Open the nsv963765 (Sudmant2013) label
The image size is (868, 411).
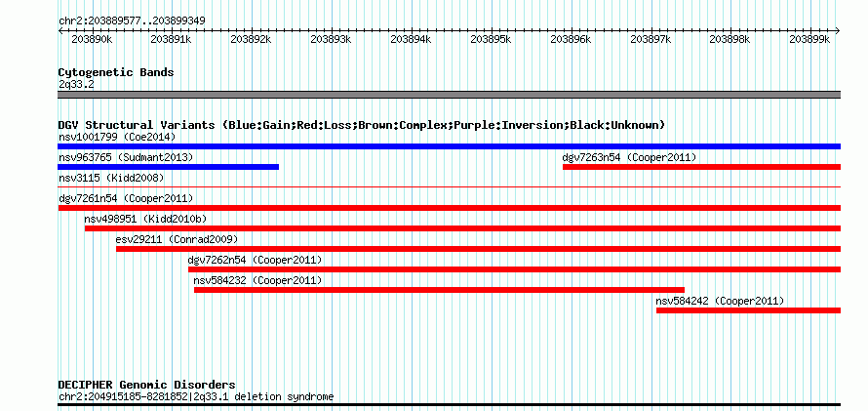(126, 157)
